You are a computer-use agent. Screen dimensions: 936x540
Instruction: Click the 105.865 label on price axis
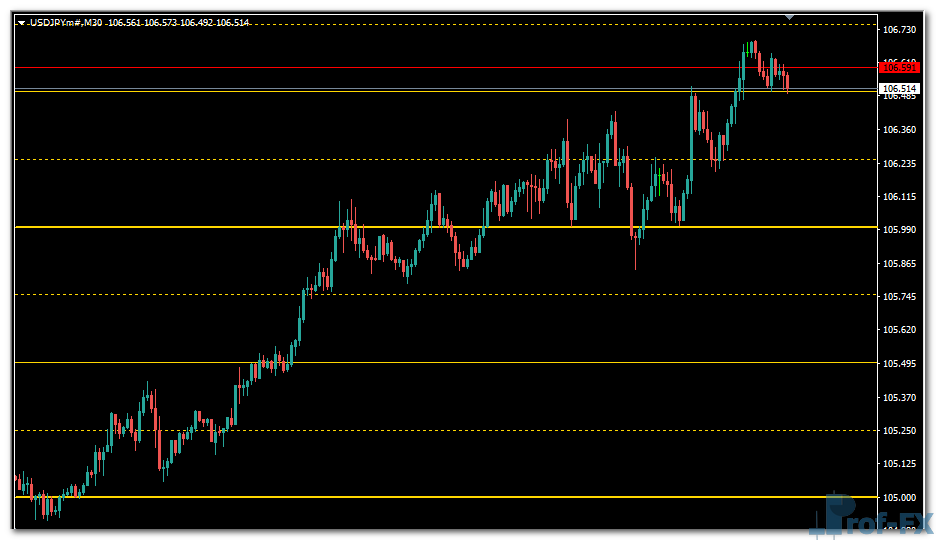(x=897, y=264)
